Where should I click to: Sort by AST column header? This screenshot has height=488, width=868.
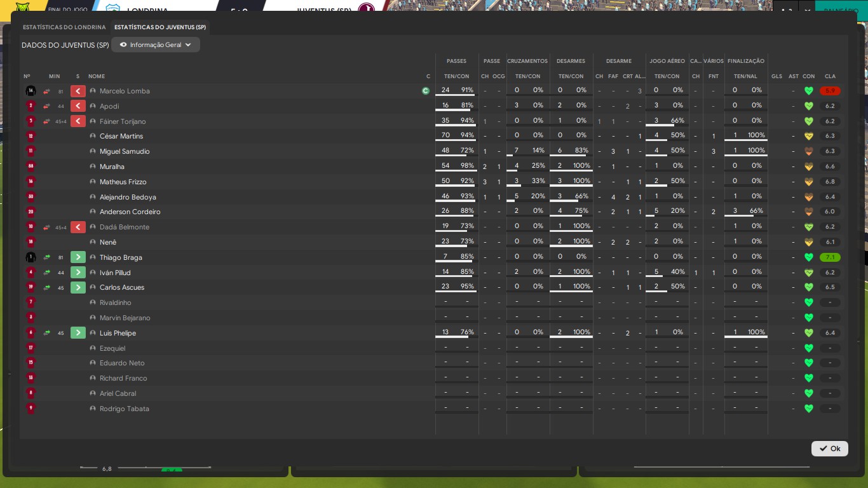coord(794,76)
